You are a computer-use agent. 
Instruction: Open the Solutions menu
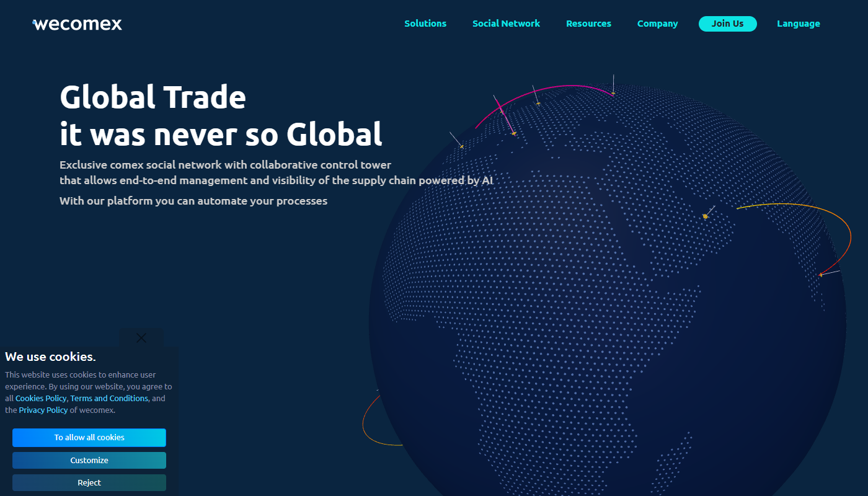(x=425, y=24)
